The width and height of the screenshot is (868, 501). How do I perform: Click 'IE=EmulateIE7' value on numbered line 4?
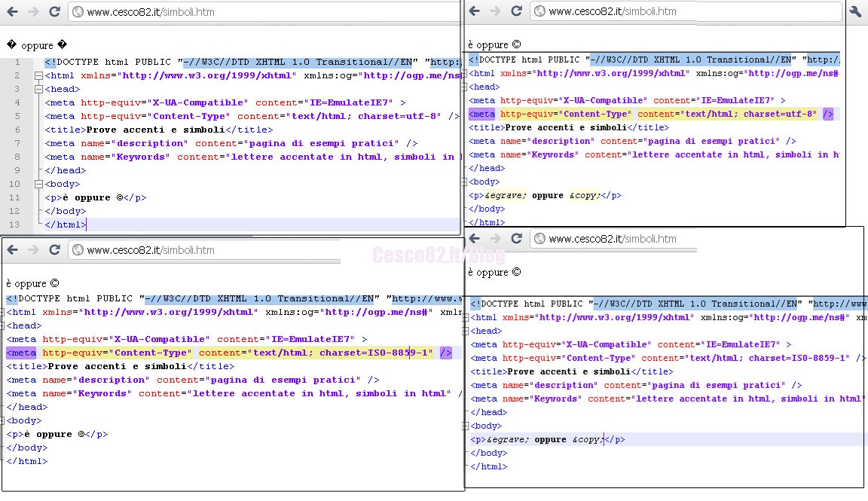click(351, 103)
